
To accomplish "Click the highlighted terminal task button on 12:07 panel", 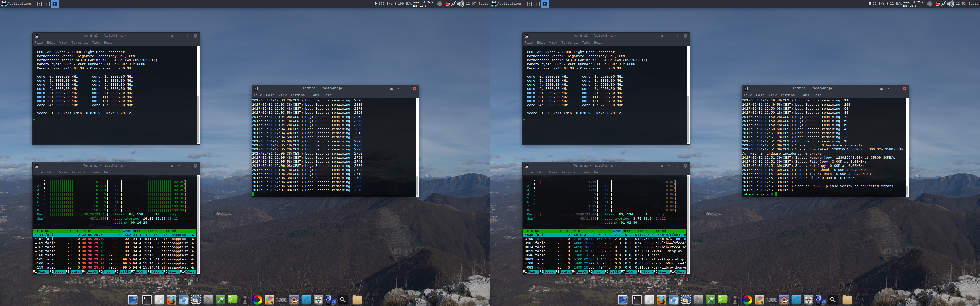I will point(55,4).
